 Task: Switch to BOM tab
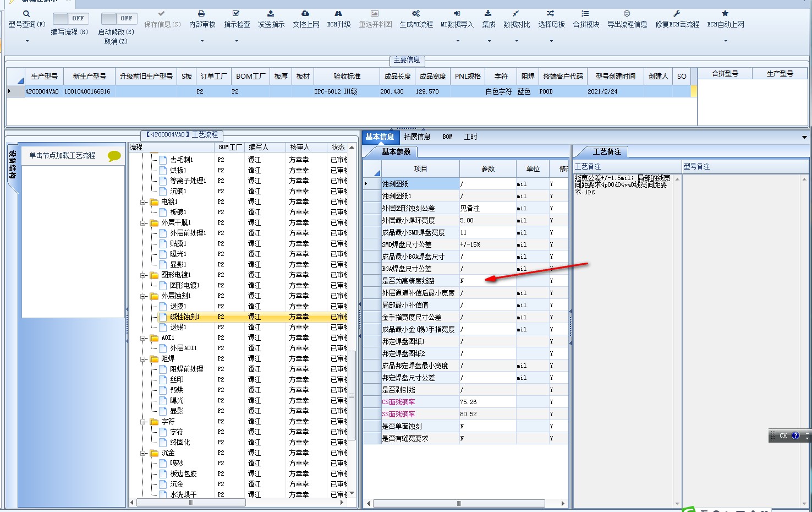(447, 137)
